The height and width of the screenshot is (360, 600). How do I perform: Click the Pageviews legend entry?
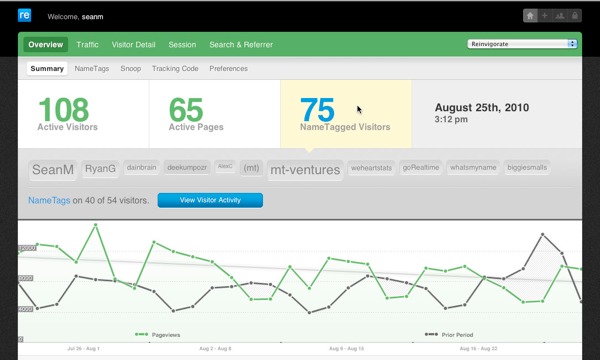point(157,335)
